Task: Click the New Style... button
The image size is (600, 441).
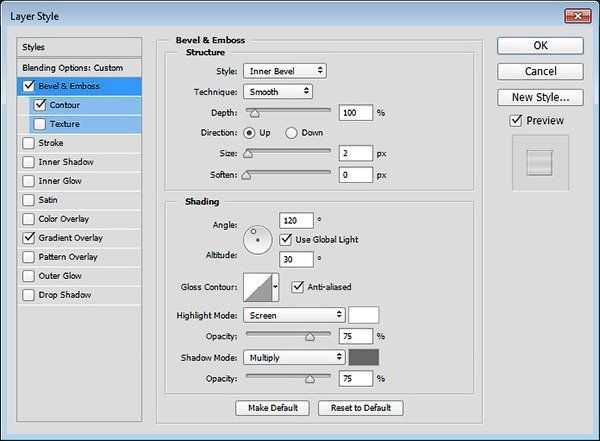Action: click(x=540, y=97)
